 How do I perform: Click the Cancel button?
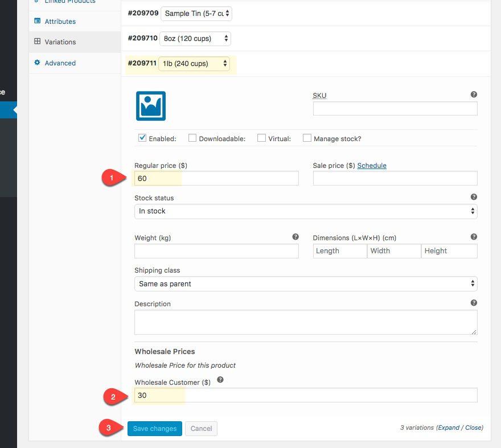click(202, 429)
